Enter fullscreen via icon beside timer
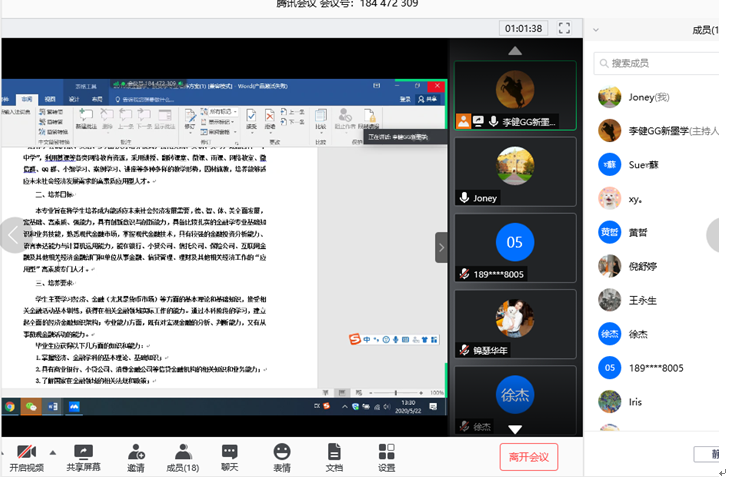Screen dimensions: 729x479 (564, 28)
